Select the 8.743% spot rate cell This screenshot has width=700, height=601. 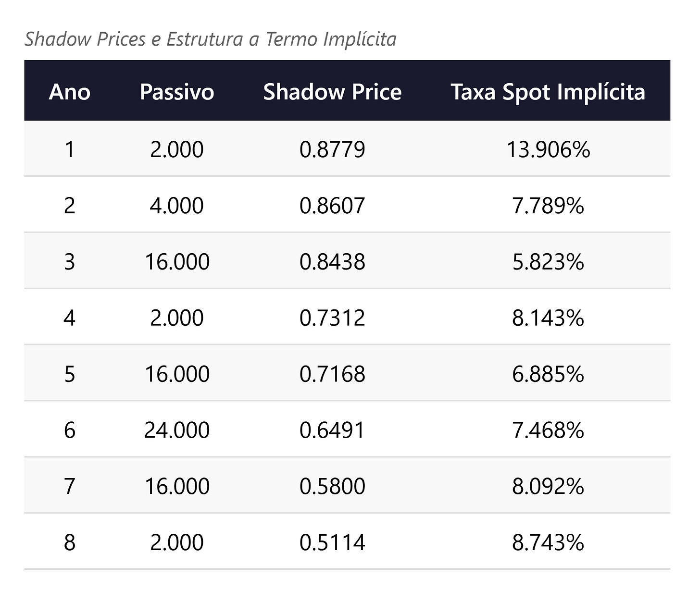click(548, 542)
